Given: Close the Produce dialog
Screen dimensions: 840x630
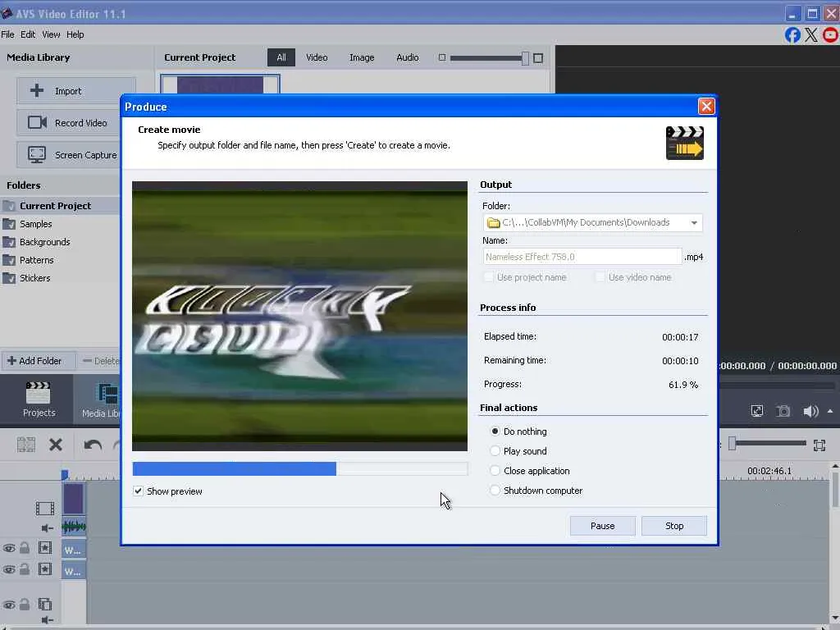Looking at the screenshot, I should coord(706,106).
